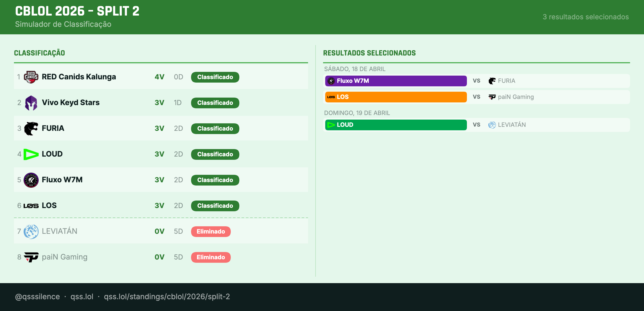Click the LEVIATÁN logo in standings
This screenshot has height=311, width=644.
(x=31, y=231)
